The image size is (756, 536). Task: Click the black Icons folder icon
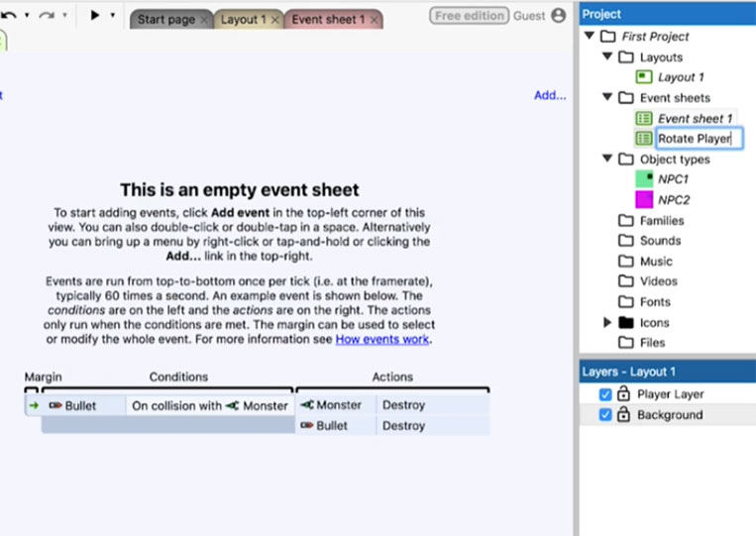click(626, 322)
